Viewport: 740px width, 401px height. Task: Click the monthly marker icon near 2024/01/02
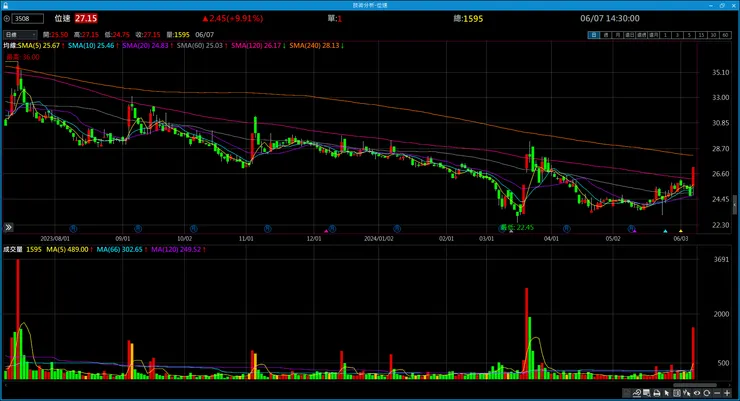pos(397,228)
